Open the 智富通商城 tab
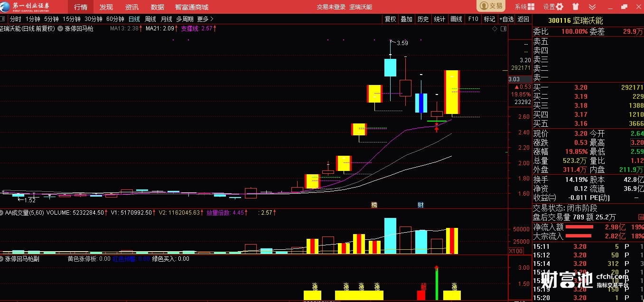The width and height of the screenshot is (644, 302). pyautogui.click(x=192, y=7)
